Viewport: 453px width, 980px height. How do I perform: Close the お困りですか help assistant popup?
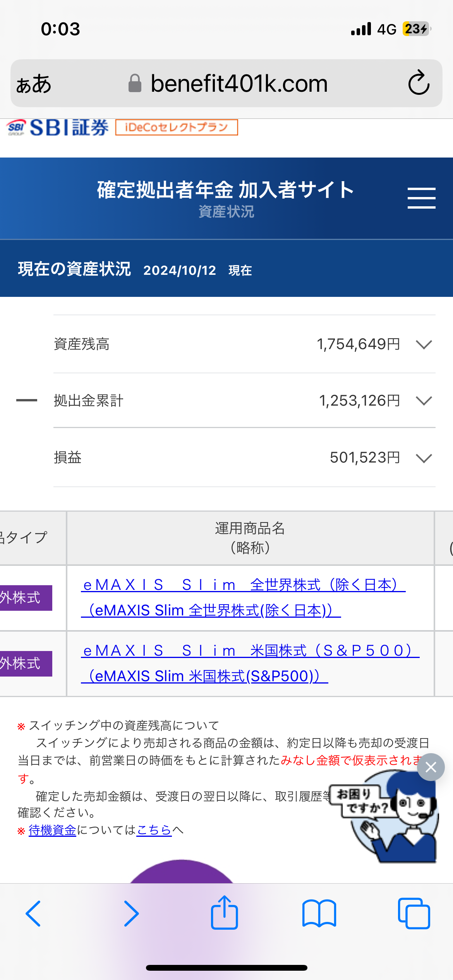click(431, 767)
